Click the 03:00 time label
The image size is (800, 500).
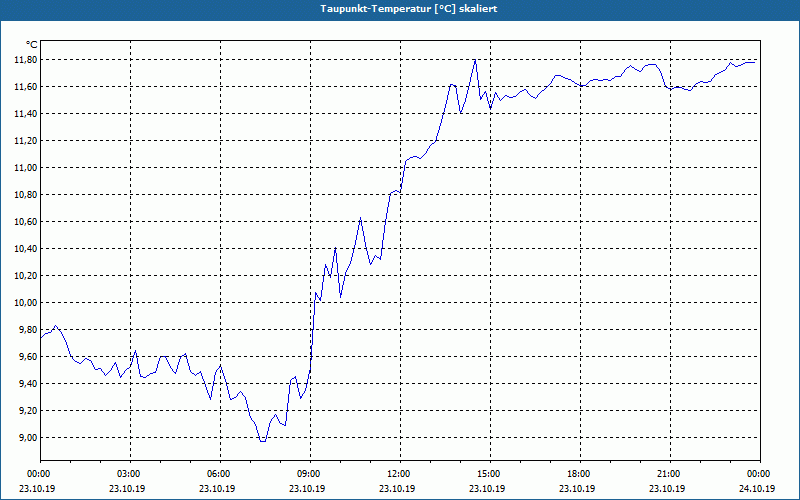pyautogui.click(x=130, y=474)
